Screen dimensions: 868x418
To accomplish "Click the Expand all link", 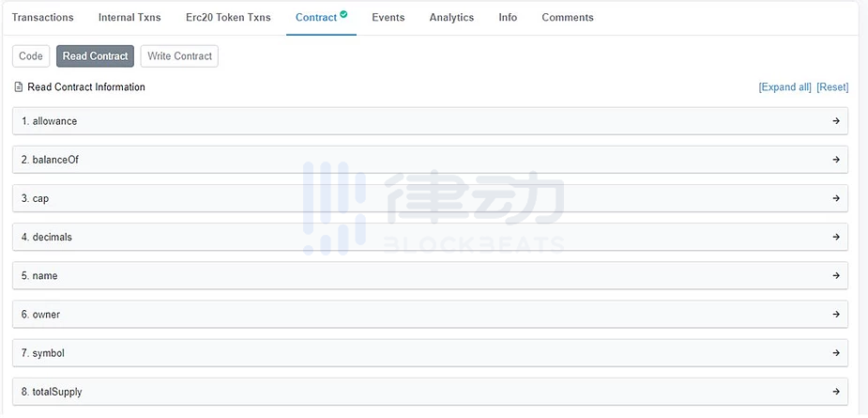I will [x=784, y=87].
